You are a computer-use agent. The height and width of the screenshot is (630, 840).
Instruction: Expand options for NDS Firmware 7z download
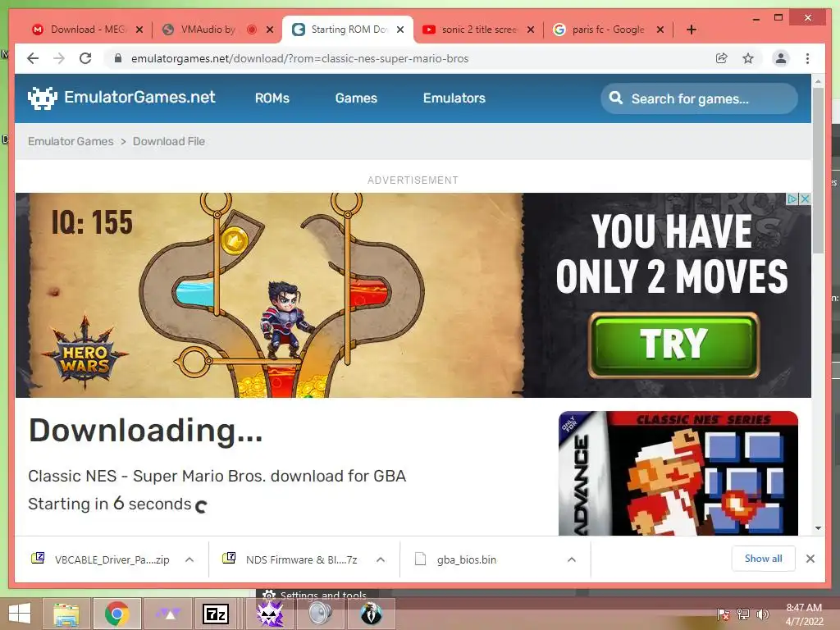click(381, 559)
